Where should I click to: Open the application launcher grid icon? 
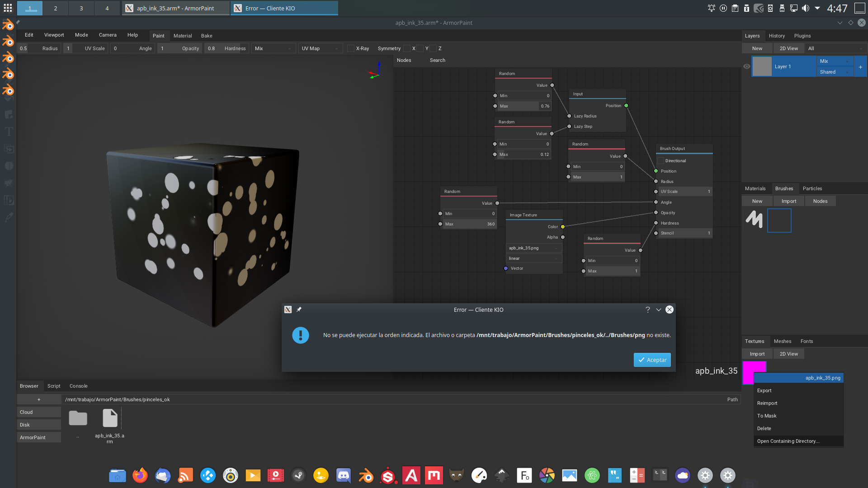click(8, 8)
